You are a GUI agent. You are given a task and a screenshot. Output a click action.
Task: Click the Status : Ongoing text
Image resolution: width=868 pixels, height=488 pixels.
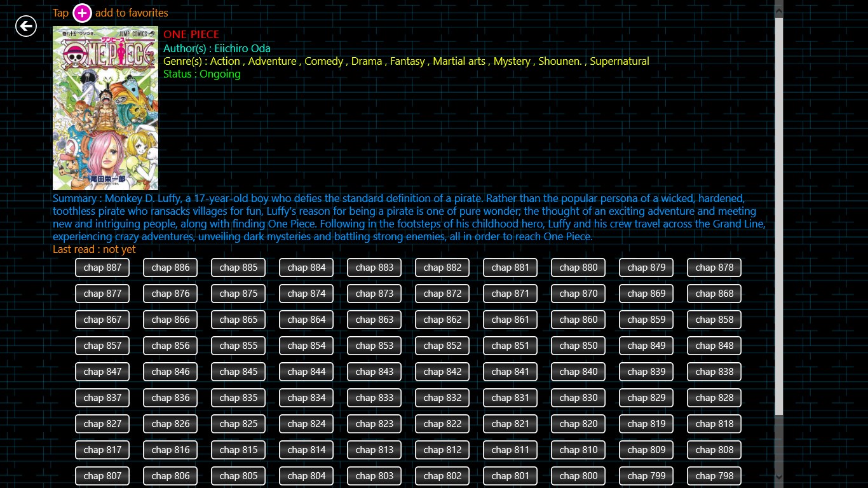coord(202,74)
